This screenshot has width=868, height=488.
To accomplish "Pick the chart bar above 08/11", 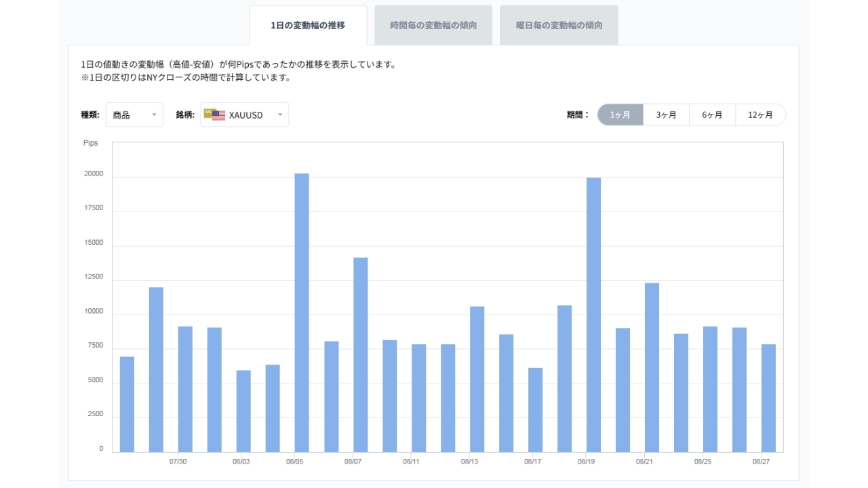I will point(418,398).
